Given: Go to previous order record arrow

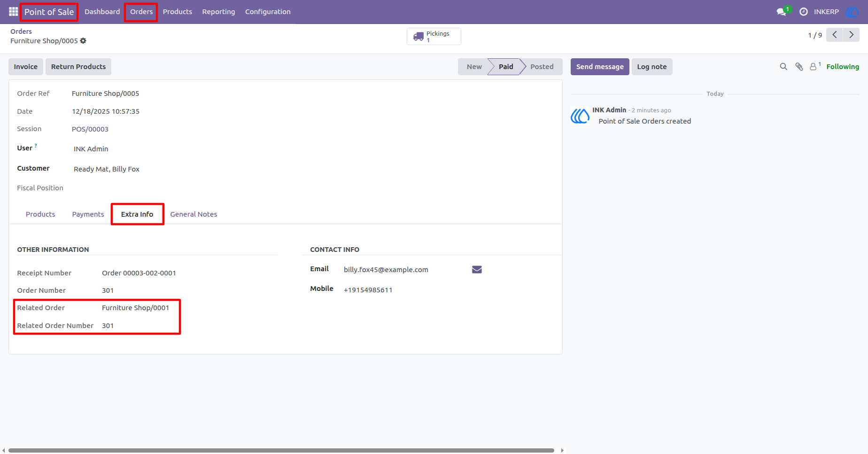Looking at the screenshot, I should [835, 35].
